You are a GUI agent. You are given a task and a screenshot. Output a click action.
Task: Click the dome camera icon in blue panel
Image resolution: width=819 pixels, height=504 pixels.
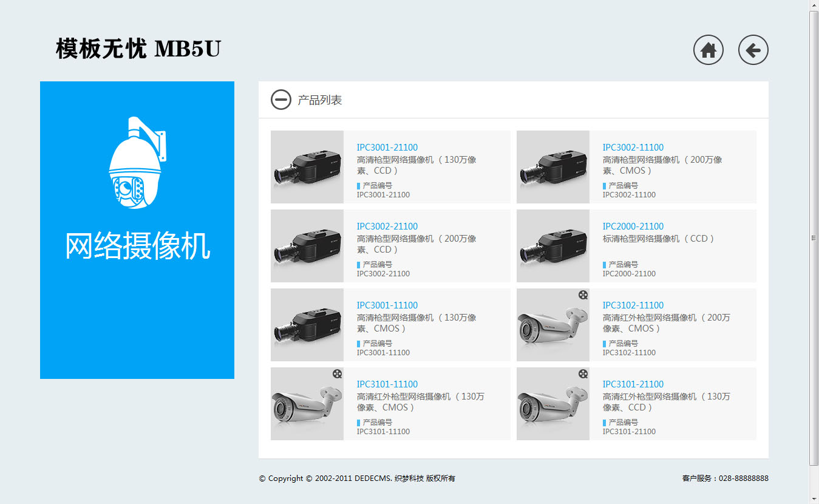click(x=137, y=164)
